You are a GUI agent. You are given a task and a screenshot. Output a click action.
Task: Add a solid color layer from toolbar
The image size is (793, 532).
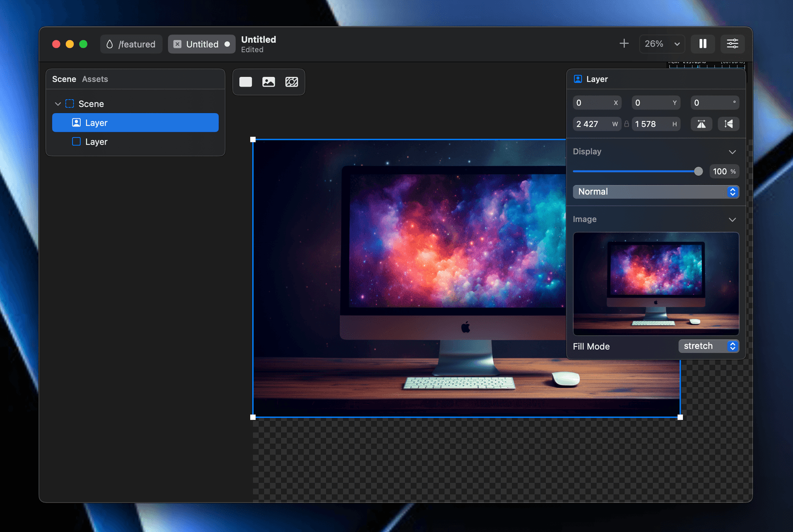point(246,82)
